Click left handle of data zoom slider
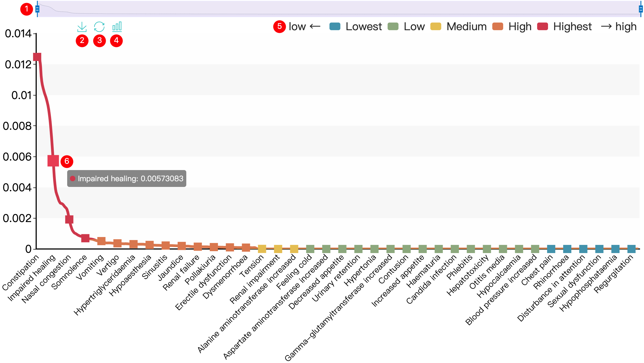This screenshot has width=644, height=363. pos(37,9)
